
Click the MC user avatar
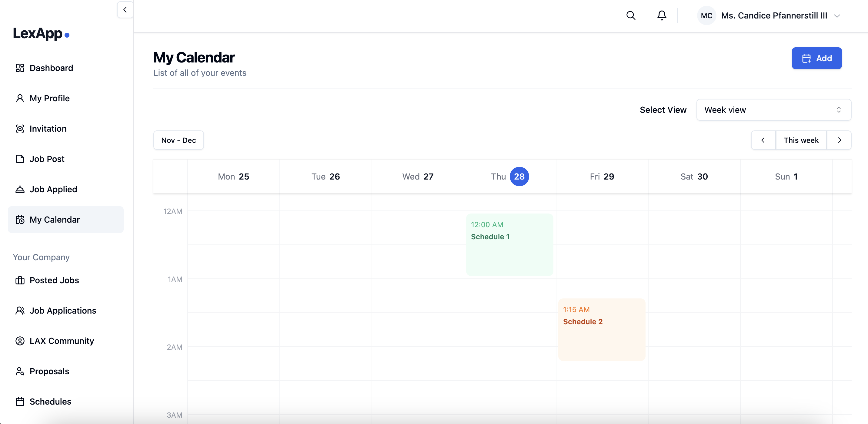pyautogui.click(x=706, y=15)
